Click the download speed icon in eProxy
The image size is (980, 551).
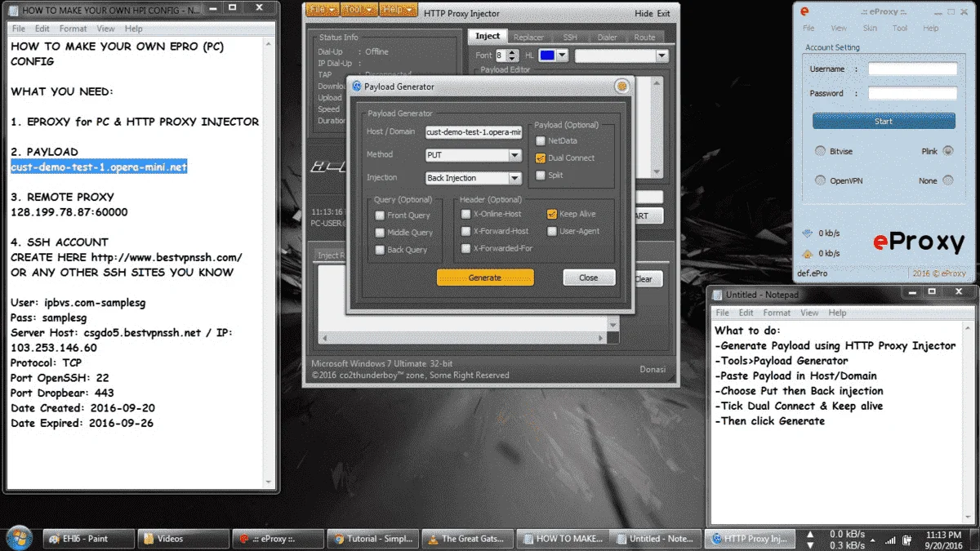click(808, 233)
